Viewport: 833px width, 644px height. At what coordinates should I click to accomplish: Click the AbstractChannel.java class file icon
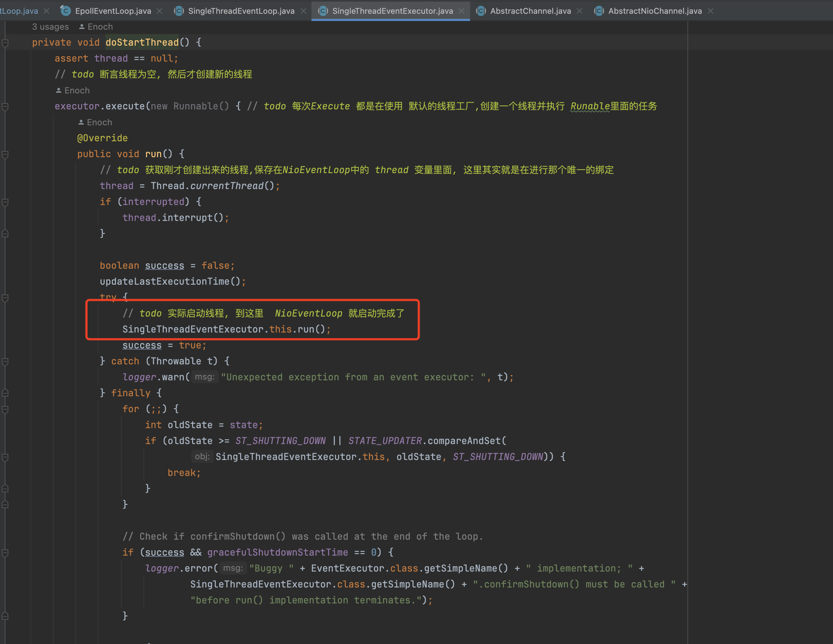click(481, 11)
